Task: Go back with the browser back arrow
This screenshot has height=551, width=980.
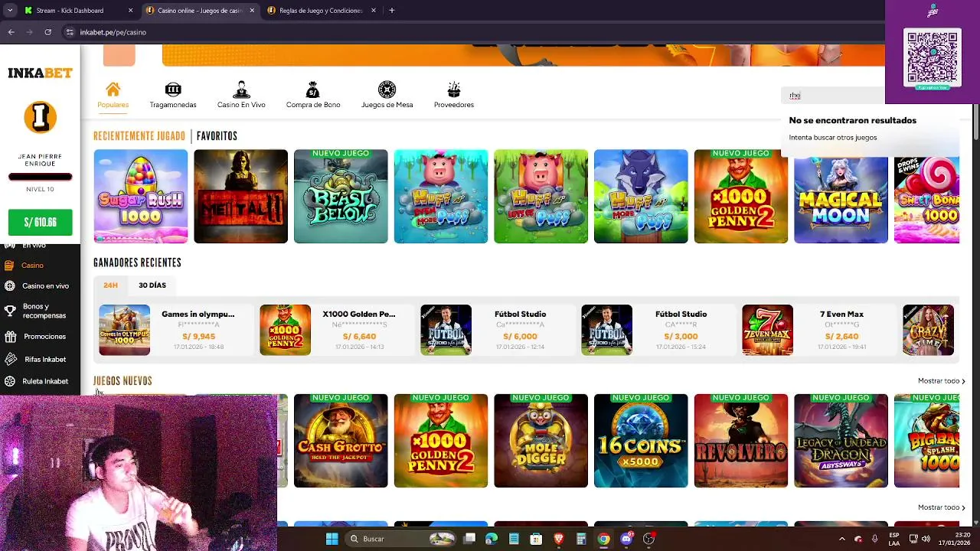Action: (x=11, y=32)
